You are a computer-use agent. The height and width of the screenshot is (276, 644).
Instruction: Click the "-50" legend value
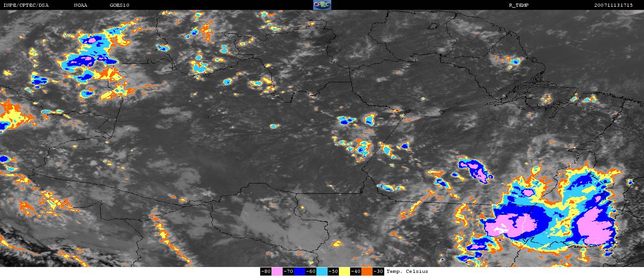333,272
